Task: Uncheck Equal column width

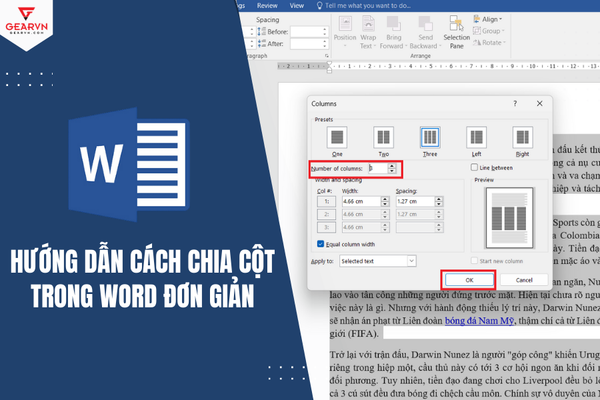Action: tap(321, 244)
